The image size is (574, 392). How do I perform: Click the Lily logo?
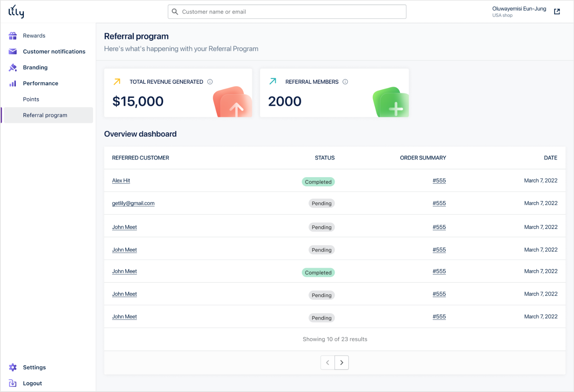point(16,11)
